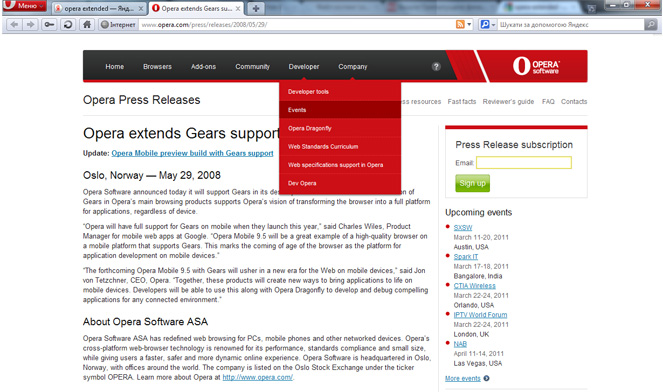
Task: Open a new tab with plus button
Action: click(x=255, y=8)
